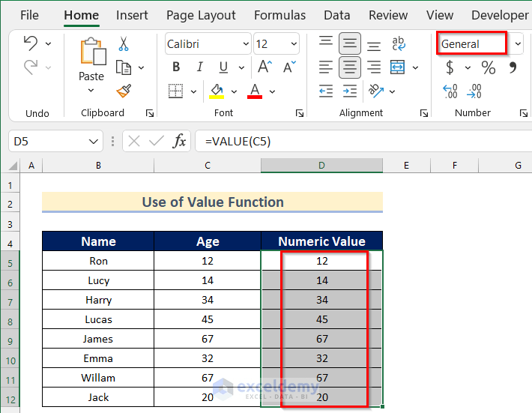Switch to the Page Layout tab
532x413 pixels.
tap(201, 15)
